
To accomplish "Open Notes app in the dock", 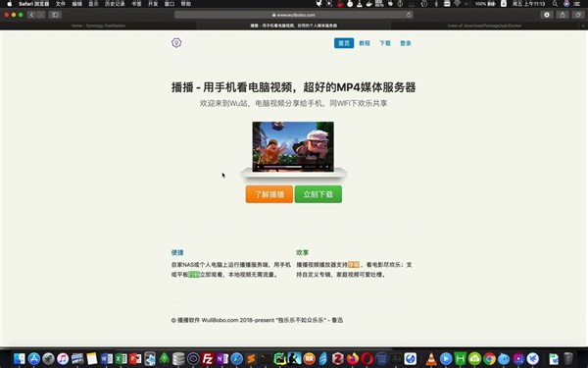I will 92,358.
